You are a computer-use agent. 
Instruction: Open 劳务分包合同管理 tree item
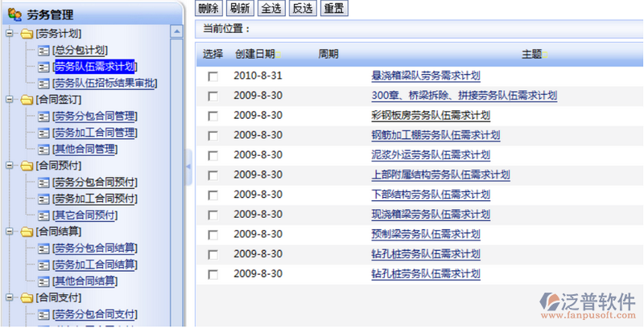pos(95,117)
